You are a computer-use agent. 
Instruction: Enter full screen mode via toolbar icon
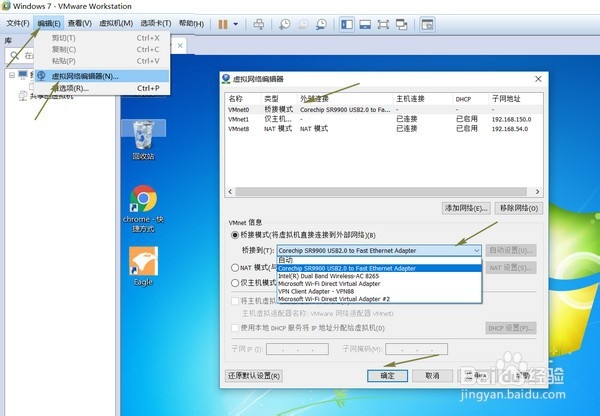383,24
